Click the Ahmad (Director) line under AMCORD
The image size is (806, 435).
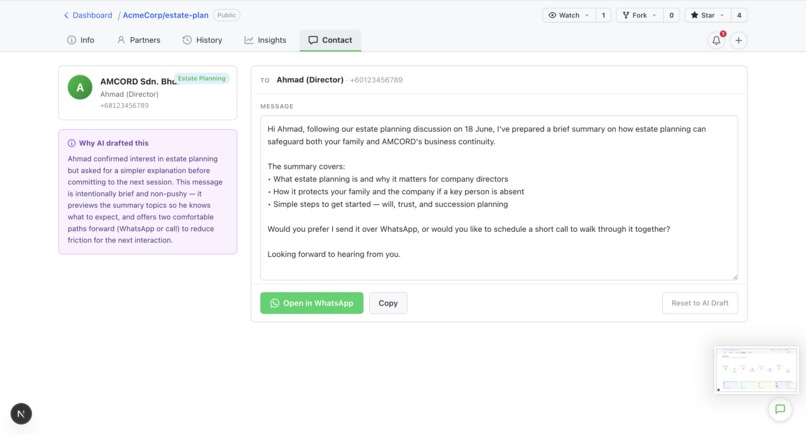[129, 94]
